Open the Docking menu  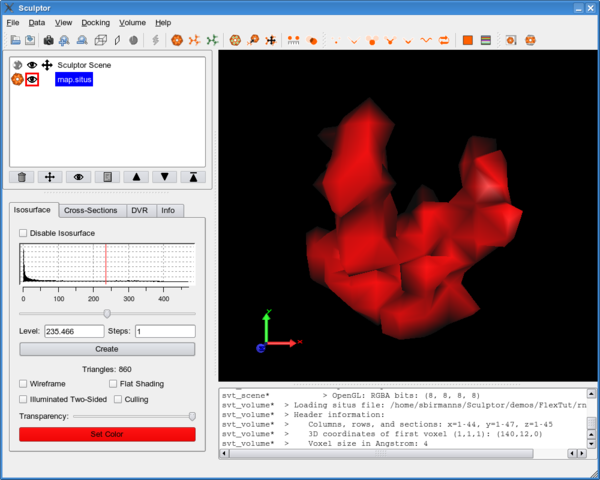pyautogui.click(x=96, y=23)
